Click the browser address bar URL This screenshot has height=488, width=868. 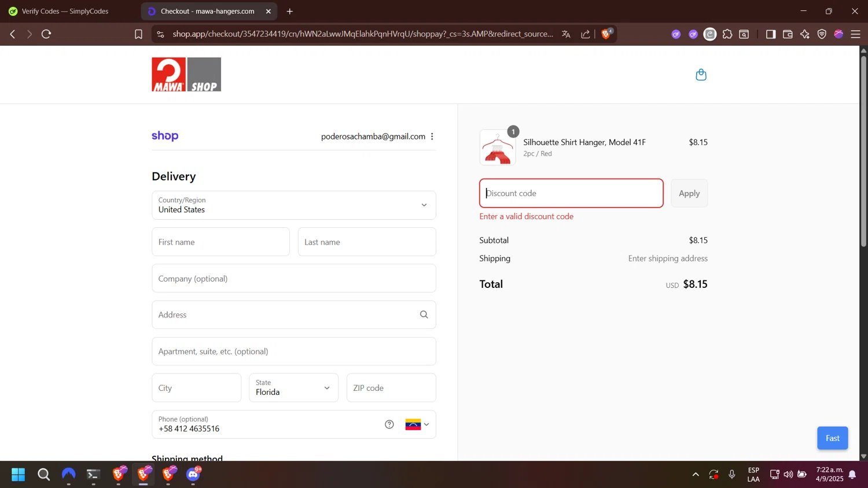(363, 34)
